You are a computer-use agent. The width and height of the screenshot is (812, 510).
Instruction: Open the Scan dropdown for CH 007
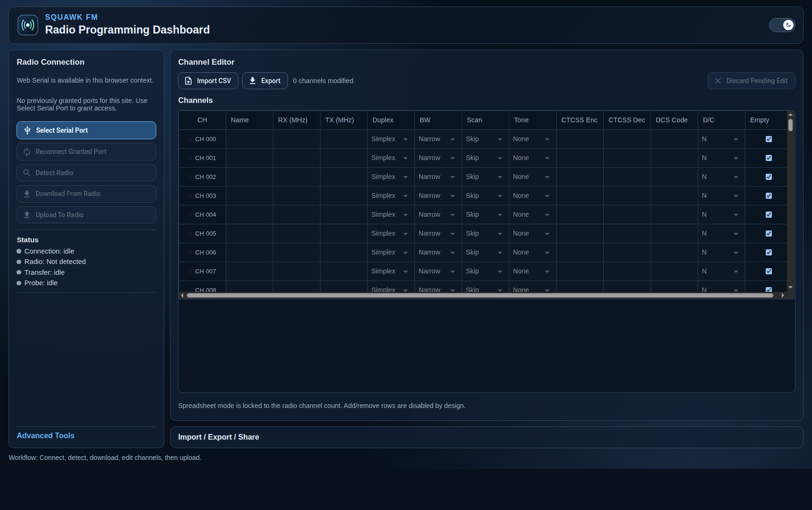(x=484, y=272)
